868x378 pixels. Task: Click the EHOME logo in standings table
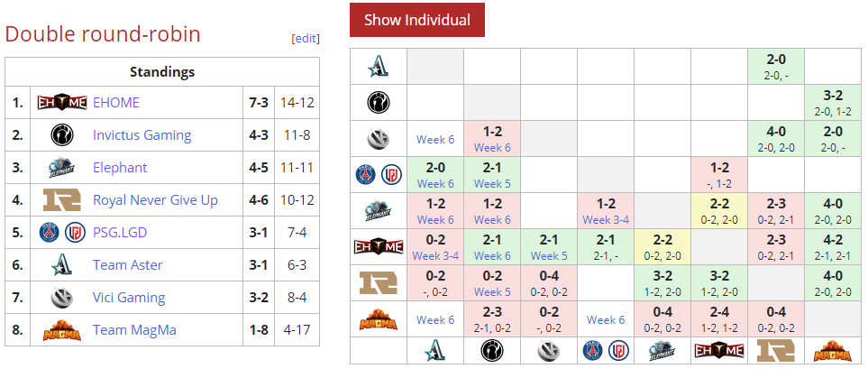pos(61,103)
